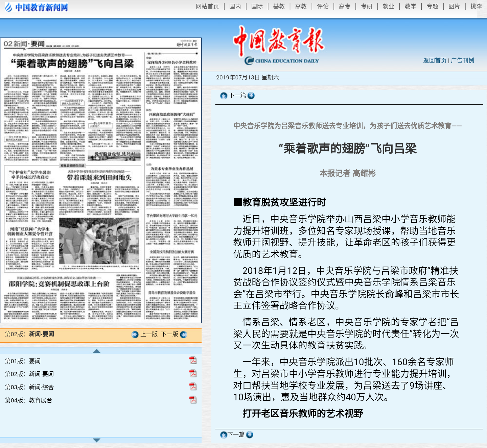The height and width of the screenshot is (448, 487).
Task: Download PDF for 第01版 要闻
Action: (x=193, y=360)
